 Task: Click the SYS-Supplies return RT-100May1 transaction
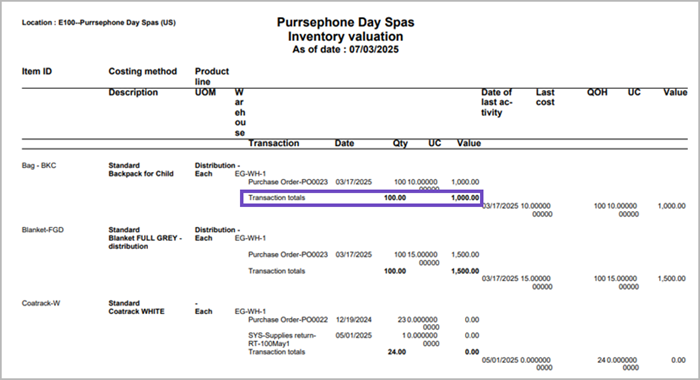[x=282, y=339]
